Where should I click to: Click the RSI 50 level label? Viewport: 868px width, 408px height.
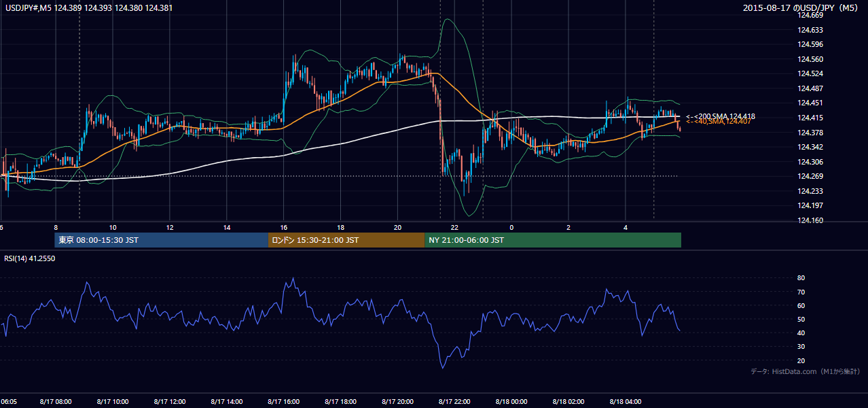[801, 319]
